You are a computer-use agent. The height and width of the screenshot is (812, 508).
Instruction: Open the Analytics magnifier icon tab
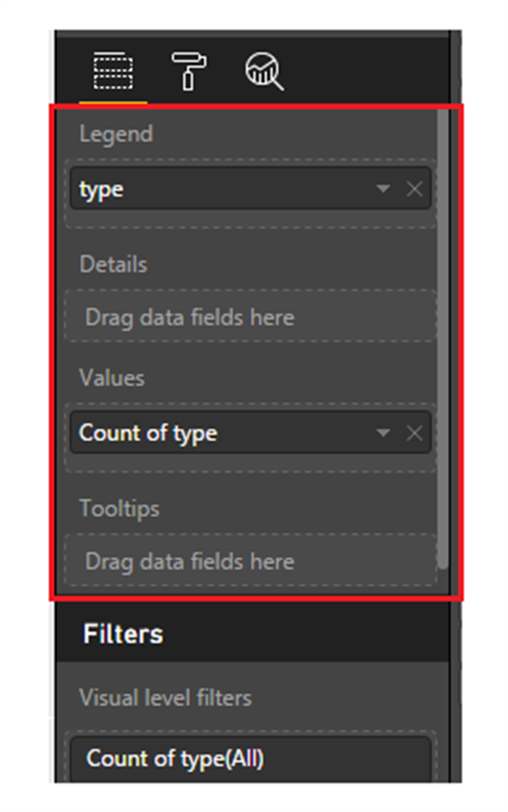tap(264, 71)
